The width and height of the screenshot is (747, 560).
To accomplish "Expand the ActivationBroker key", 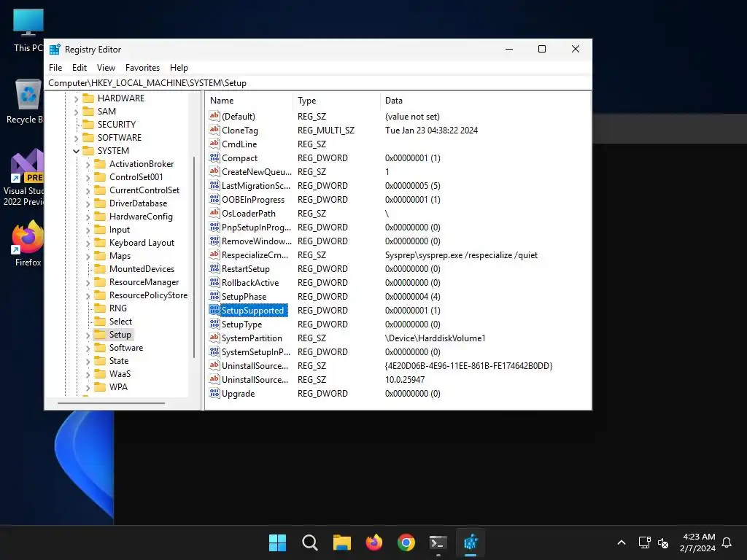I will [88, 164].
